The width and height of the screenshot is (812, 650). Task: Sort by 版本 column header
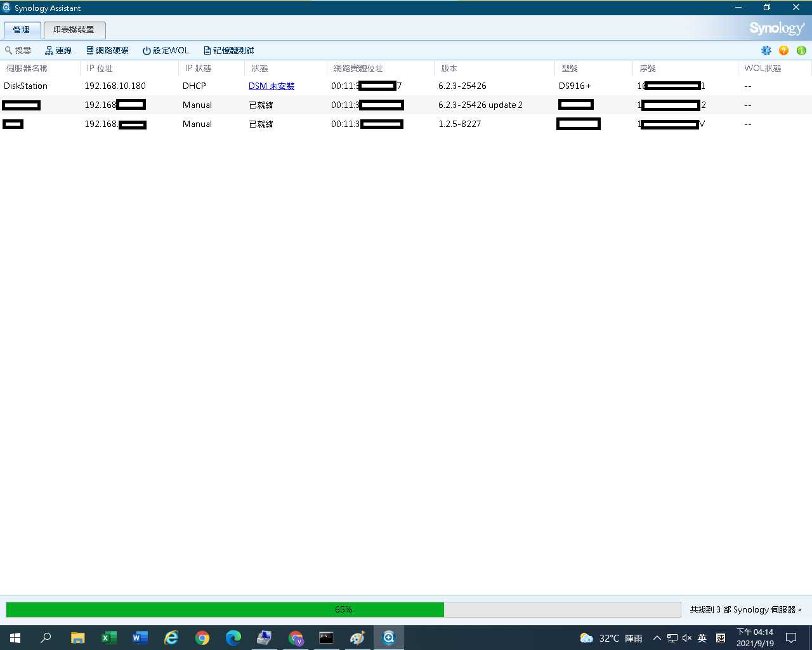(495, 68)
